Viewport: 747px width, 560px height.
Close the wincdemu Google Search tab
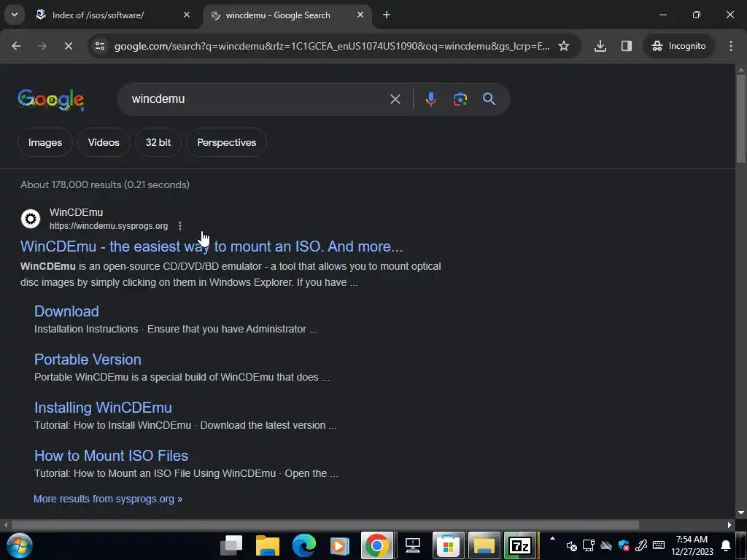[360, 15]
